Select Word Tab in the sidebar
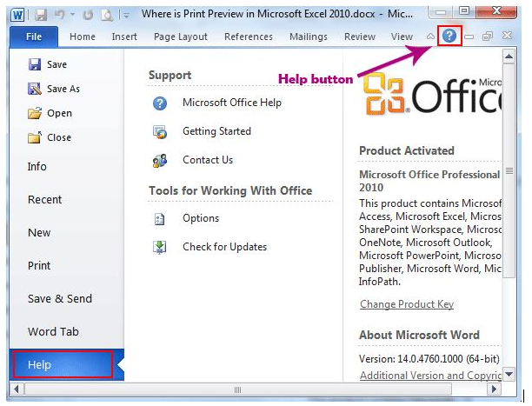Screen dimensions: 532x406 tap(53, 331)
